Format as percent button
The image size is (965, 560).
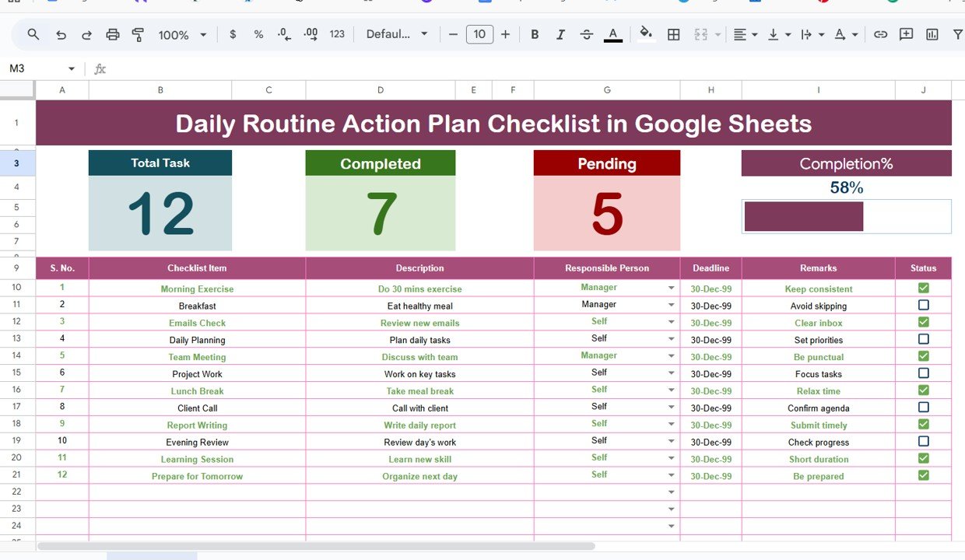258,34
